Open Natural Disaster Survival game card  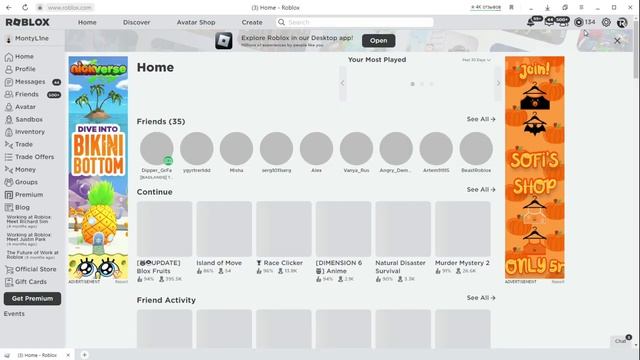point(403,241)
